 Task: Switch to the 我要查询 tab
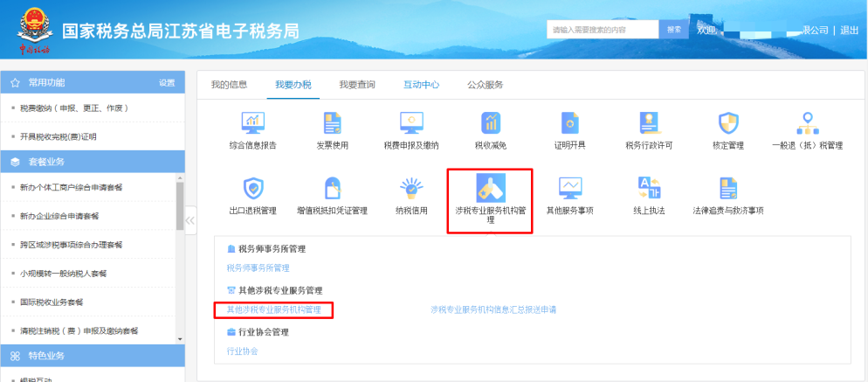pyautogui.click(x=357, y=85)
